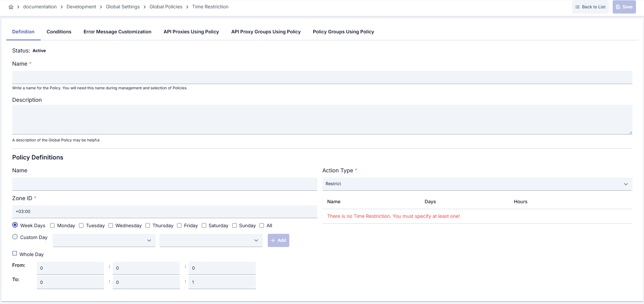Open the Error Message Customization tab

[x=118, y=32]
